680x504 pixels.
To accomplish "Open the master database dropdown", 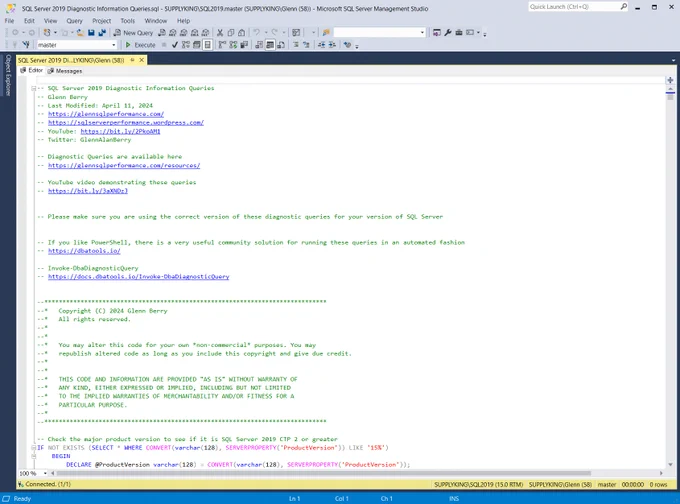I will coord(113,45).
